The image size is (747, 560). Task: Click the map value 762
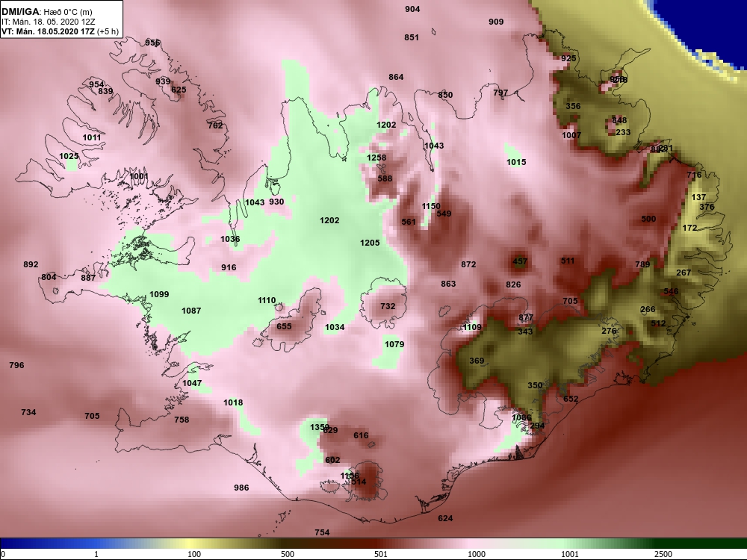click(x=215, y=125)
